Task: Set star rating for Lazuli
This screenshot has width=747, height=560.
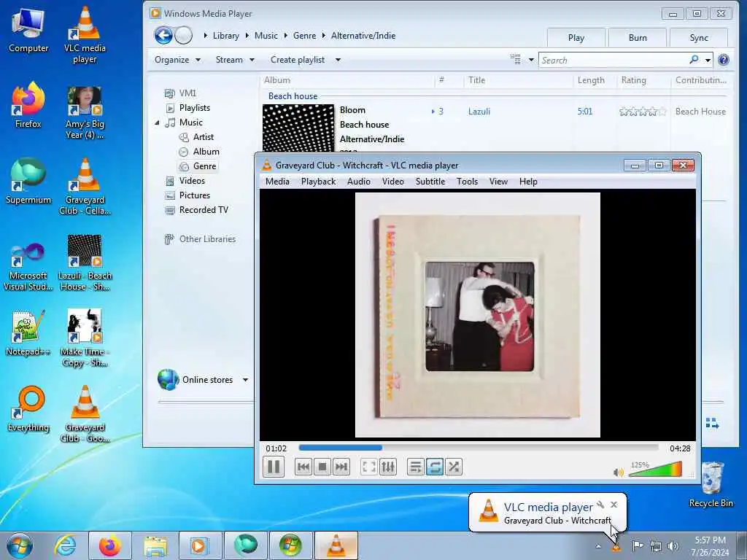Action: pyautogui.click(x=643, y=112)
